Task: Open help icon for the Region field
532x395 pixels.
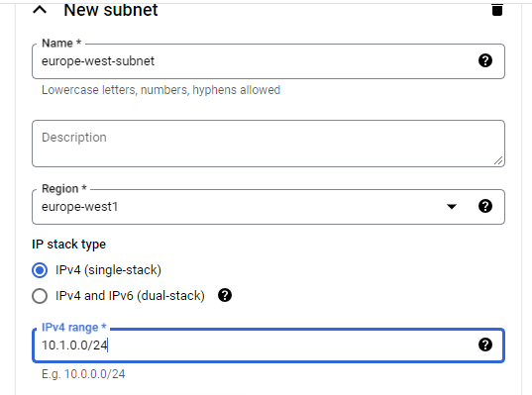Action: [485, 206]
